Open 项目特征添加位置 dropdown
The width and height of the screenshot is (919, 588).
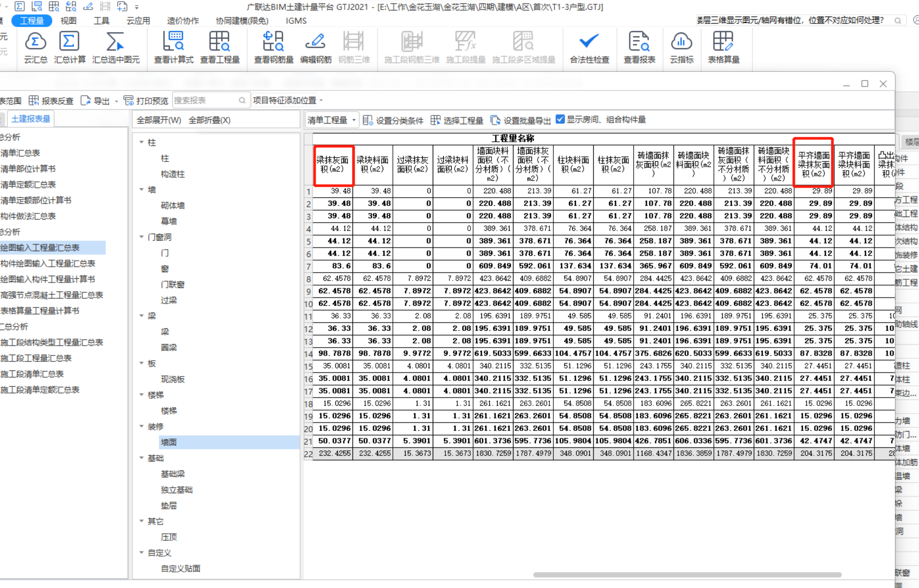point(288,100)
